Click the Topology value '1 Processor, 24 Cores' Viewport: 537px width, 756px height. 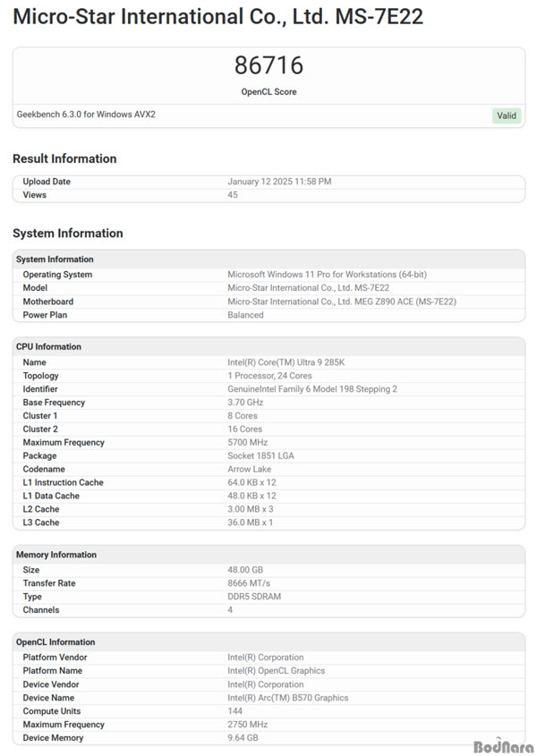[269, 376]
